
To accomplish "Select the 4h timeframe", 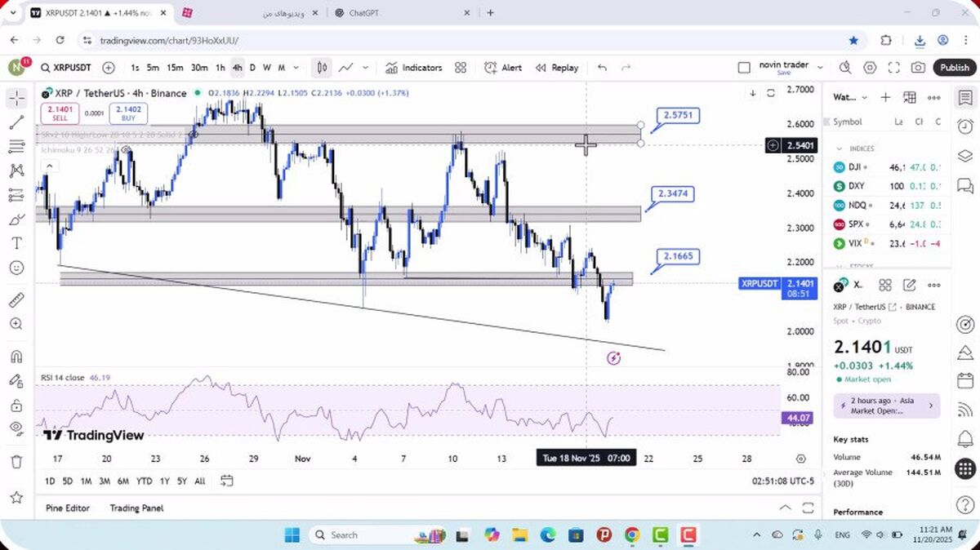I will point(237,68).
